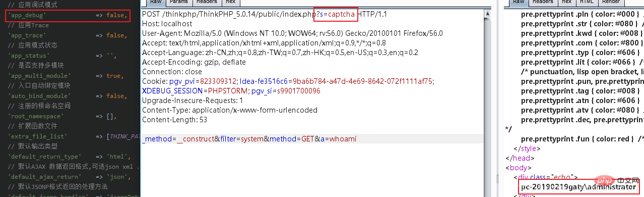Click the User-Agent header line
The width and height of the screenshot is (644, 197).
(x=292, y=33)
